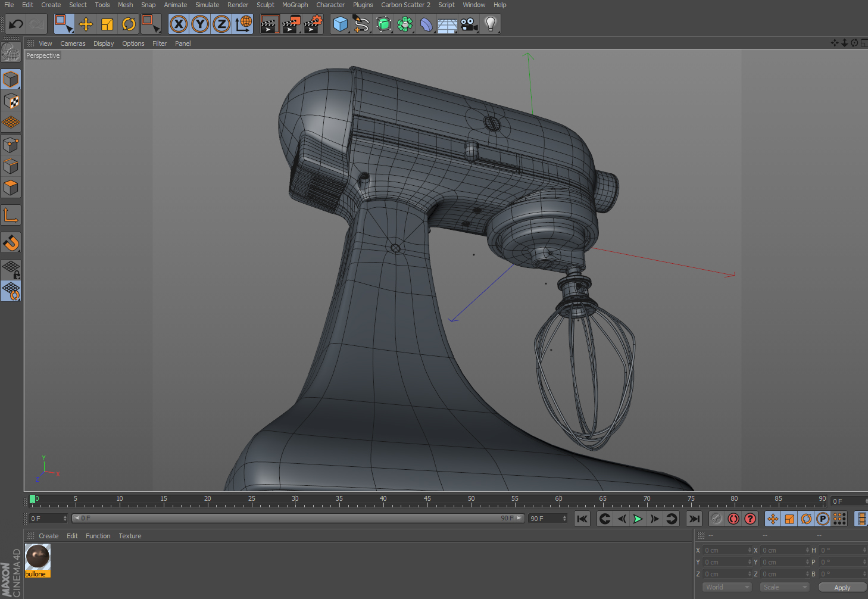Click Render to Picture Viewer icon
This screenshot has height=599, width=868.
pyautogui.click(x=291, y=24)
